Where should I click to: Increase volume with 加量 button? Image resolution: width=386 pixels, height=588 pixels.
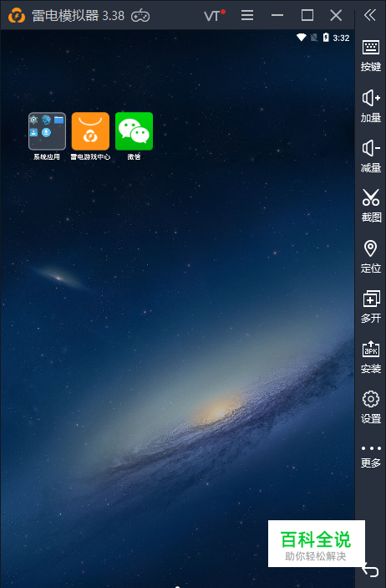pos(371,106)
